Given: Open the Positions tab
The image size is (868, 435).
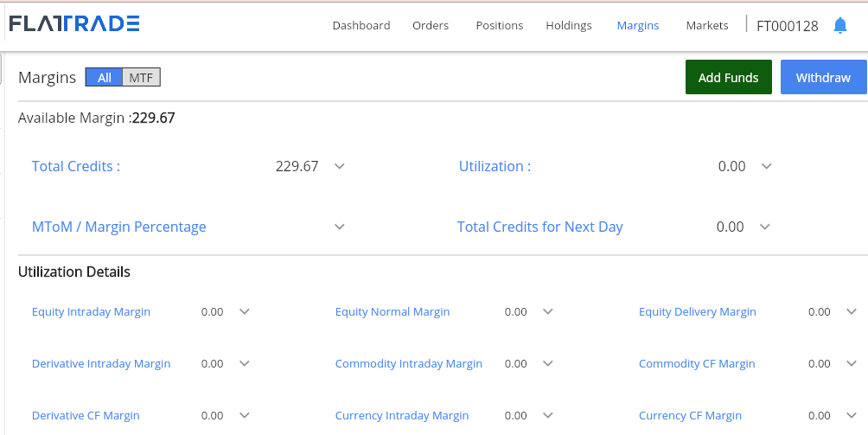Looking at the screenshot, I should [500, 25].
